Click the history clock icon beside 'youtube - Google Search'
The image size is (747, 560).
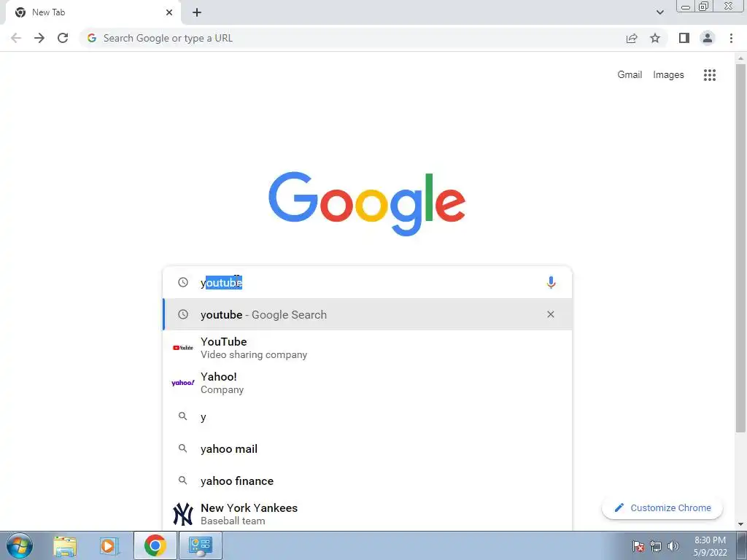coord(183,314)
